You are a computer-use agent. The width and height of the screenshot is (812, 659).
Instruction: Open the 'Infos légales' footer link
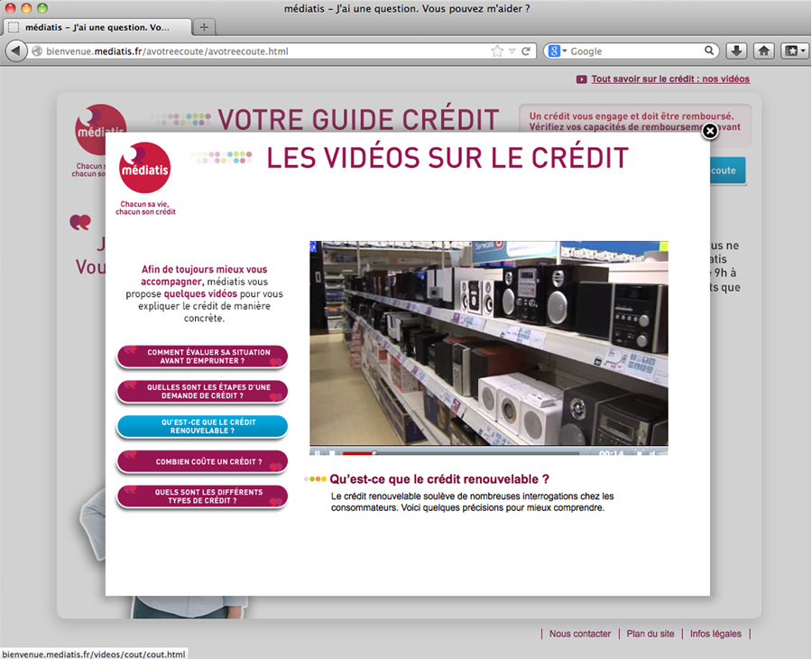pos(715,634)
